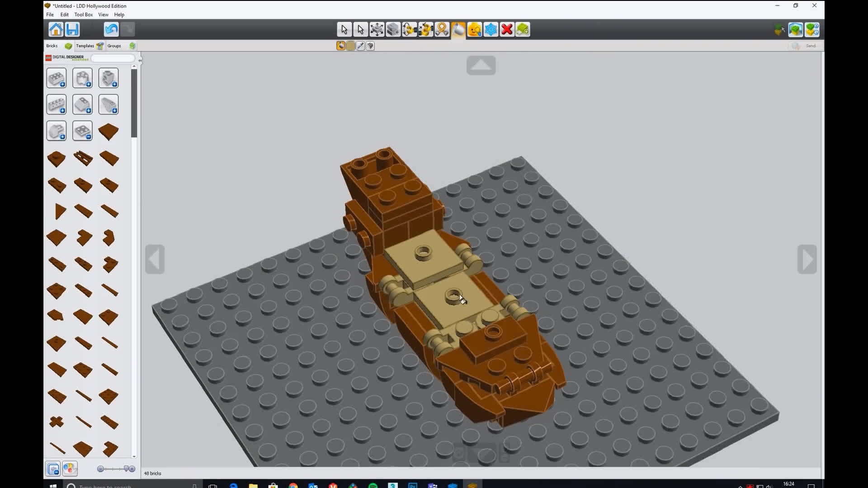Switch to View mode in top-right
The width and height of the screenshot is (868, 488).
[796, 30]
